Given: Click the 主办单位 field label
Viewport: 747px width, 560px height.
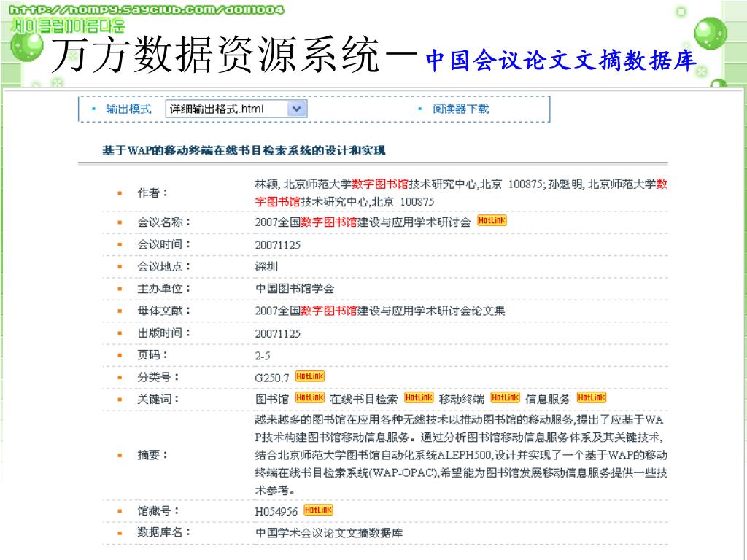Looking at the screenshot, I should [164, 289].
